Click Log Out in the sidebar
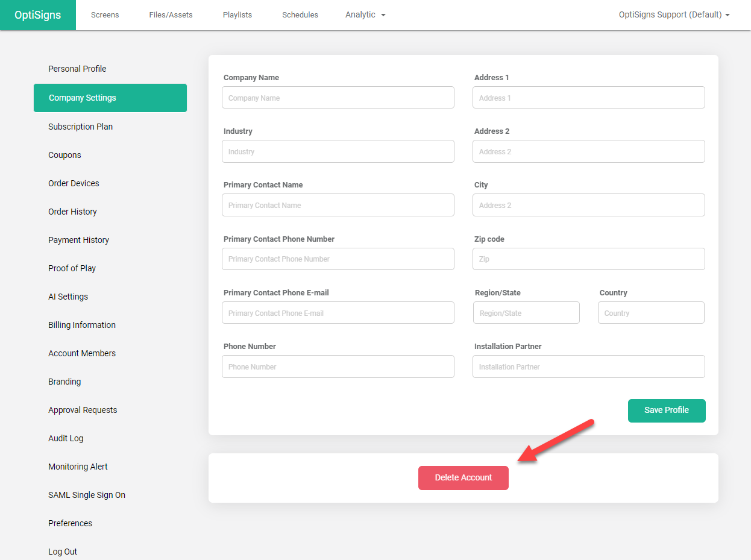Screen dimensions: 751x560 63,552
